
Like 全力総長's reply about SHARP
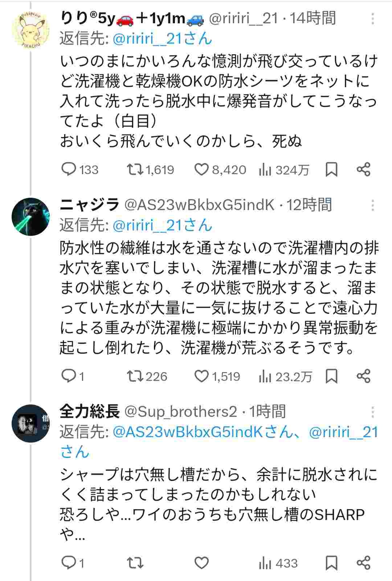[202, 563]
